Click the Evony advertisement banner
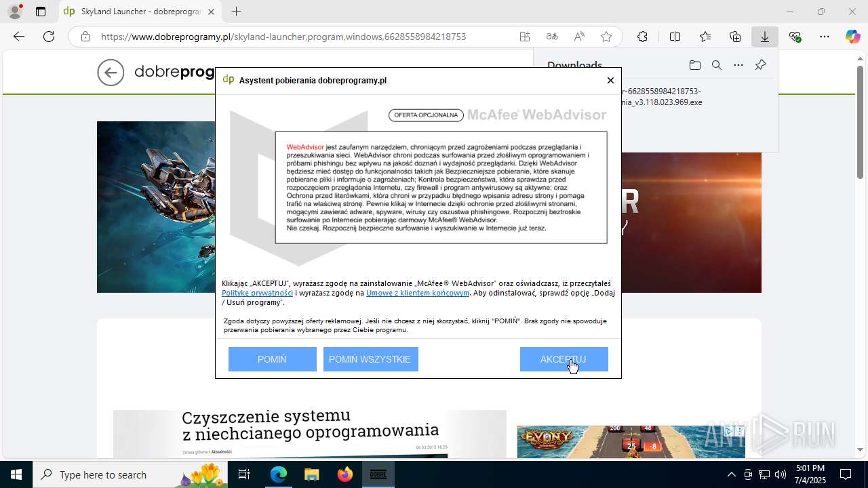This screenshot has width=868, height=488. point(631,442)
